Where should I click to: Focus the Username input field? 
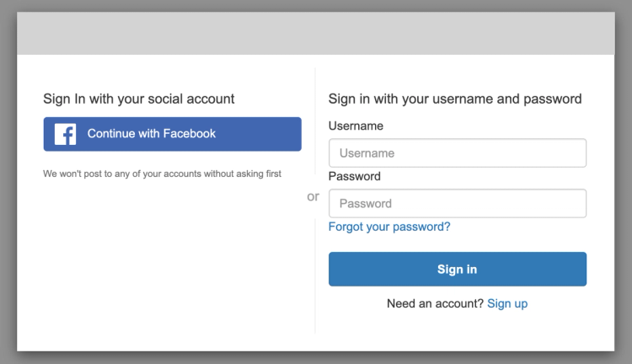click(x=457, y=153)
